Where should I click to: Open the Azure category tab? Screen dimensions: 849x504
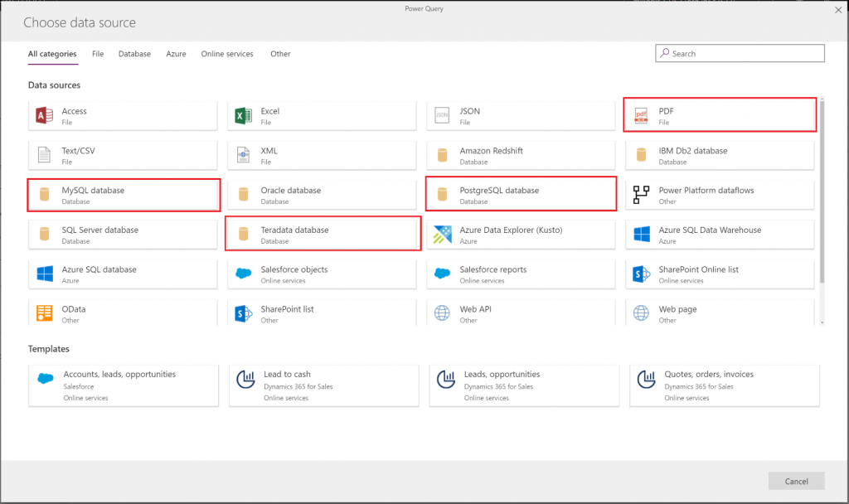coord(176,54)
